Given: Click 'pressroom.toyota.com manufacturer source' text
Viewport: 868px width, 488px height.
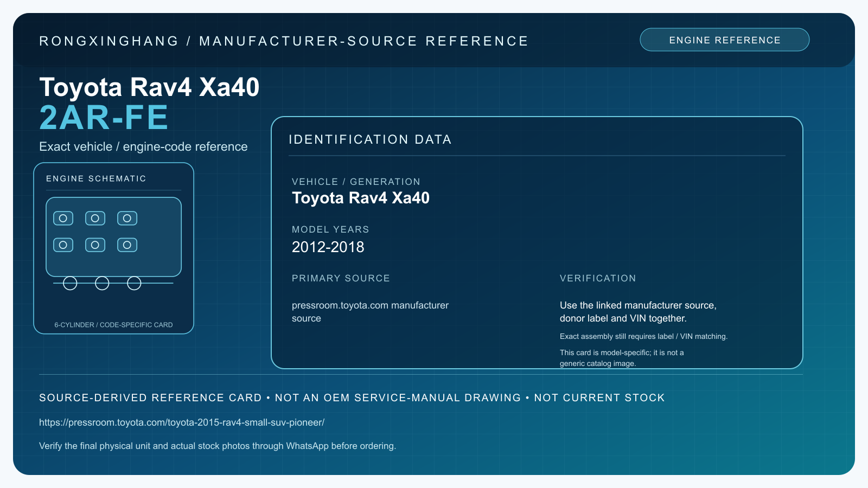Looking at the screenshot, I should pos(370,312).
